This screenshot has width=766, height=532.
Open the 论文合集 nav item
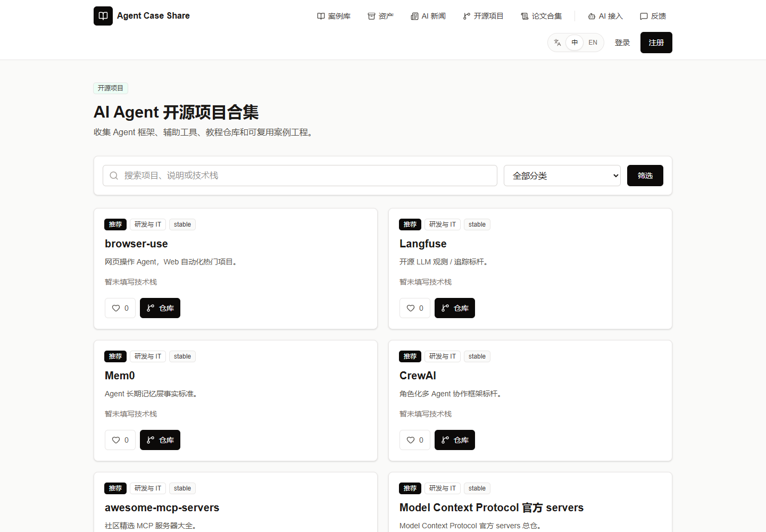541,16
